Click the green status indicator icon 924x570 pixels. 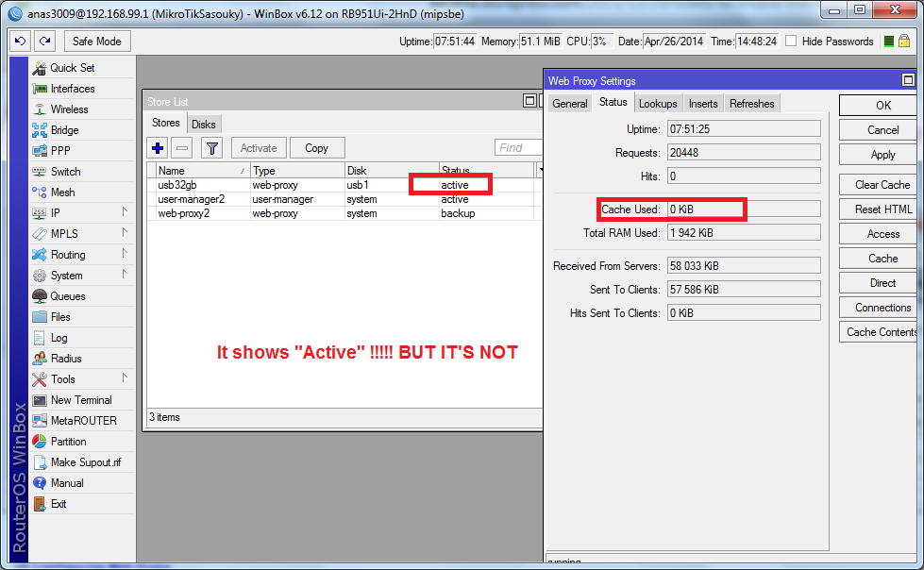click(x=889, y=42)
